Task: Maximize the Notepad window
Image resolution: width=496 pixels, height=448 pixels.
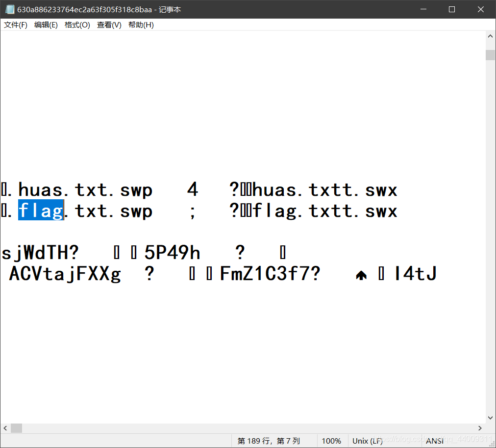Action: 452,9
